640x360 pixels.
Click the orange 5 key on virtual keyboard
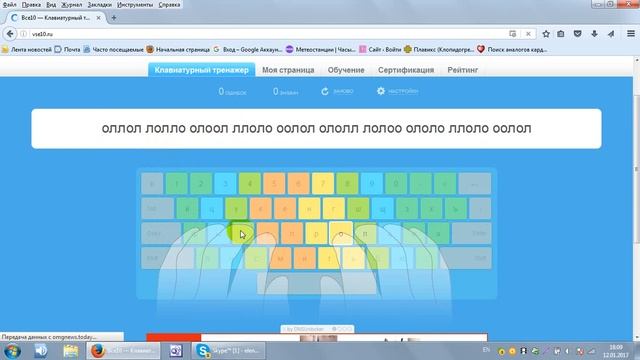[274, 183]
